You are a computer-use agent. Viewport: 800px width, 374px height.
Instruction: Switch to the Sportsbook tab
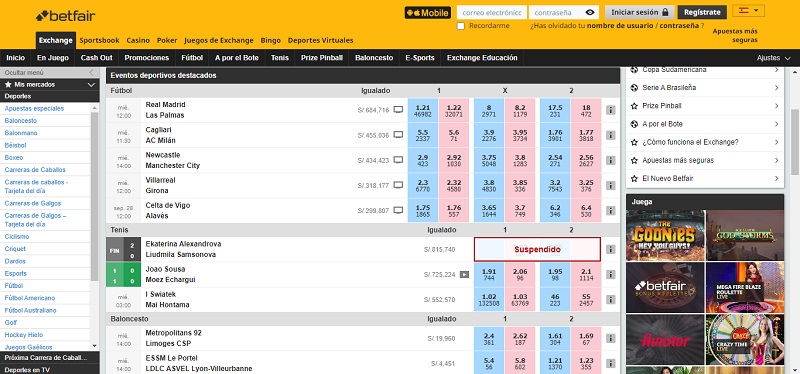pyautogui.click(x=99, y=40)
